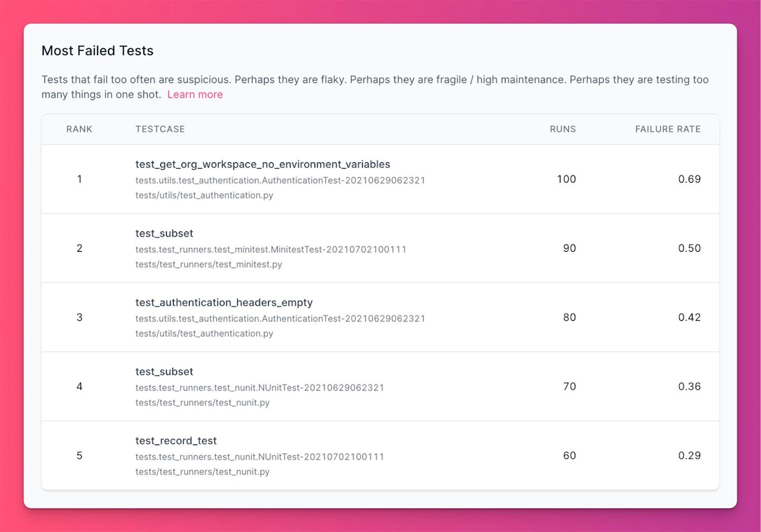Image resolution: width=761 pixels, height=532 pixels.
Task: Click runs value 70
Action: click(x=569, y=386)
